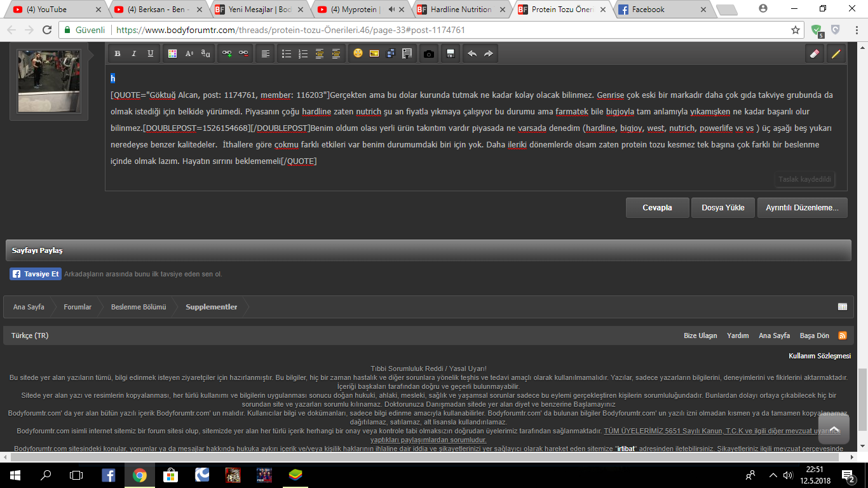Open Kullanım Sözleşmesi link
This screenshot has height=488, width=868.
point(820,356)
